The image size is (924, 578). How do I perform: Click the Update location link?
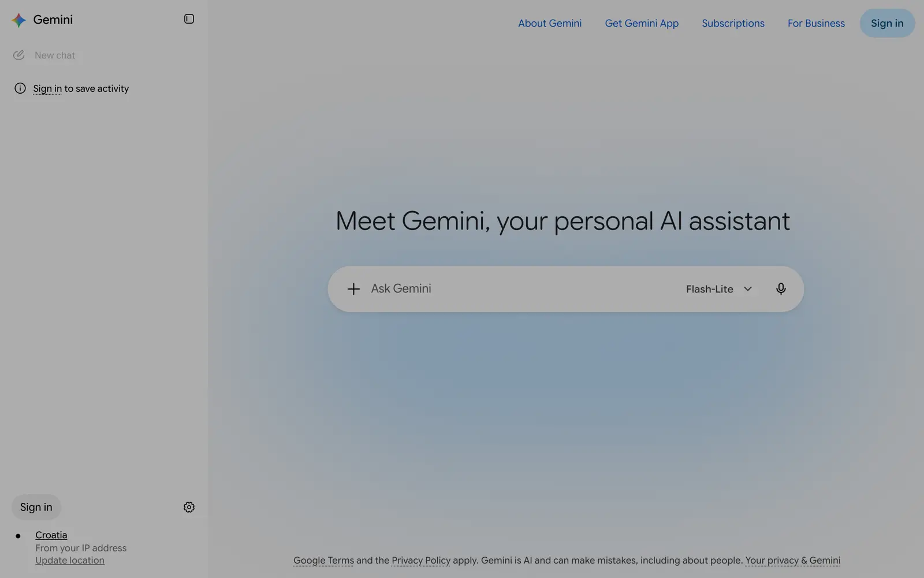[x=70, y=560]
